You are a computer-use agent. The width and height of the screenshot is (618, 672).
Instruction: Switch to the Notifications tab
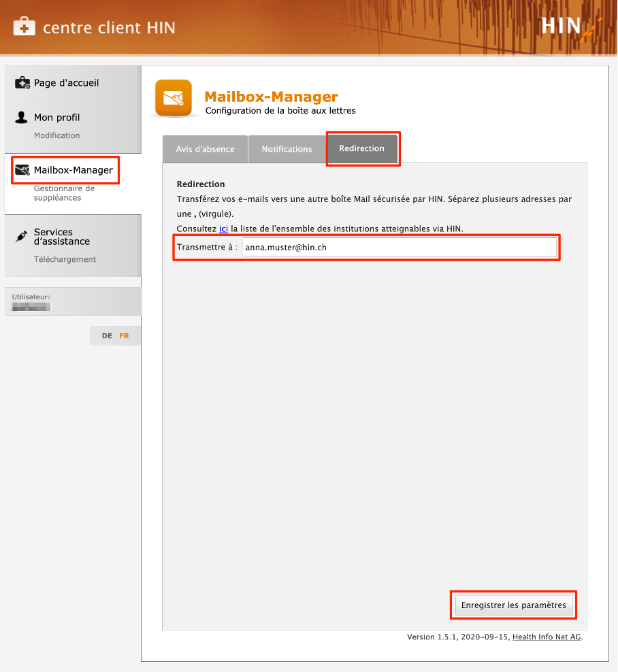click(x=287, y=149)
